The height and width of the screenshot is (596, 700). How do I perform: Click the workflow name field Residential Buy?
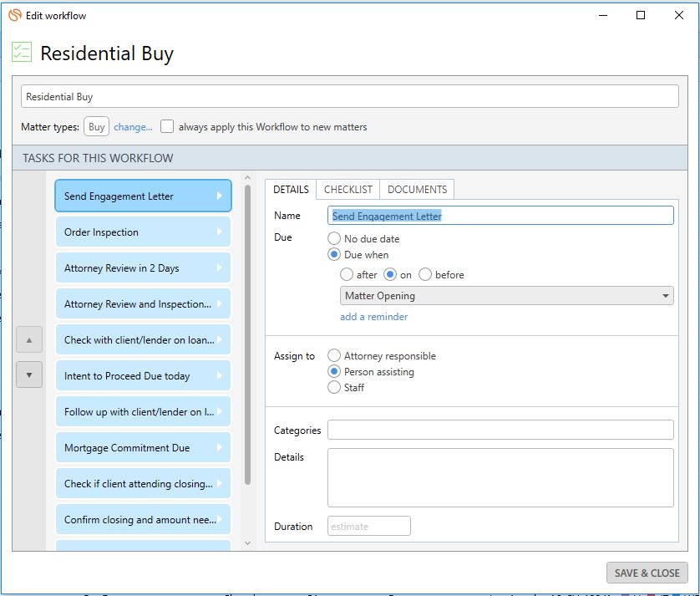coord(349,96)
